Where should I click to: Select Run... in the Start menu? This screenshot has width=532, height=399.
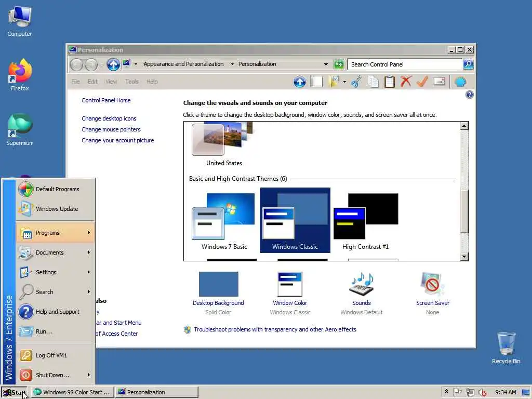click(x=55, y=331)
